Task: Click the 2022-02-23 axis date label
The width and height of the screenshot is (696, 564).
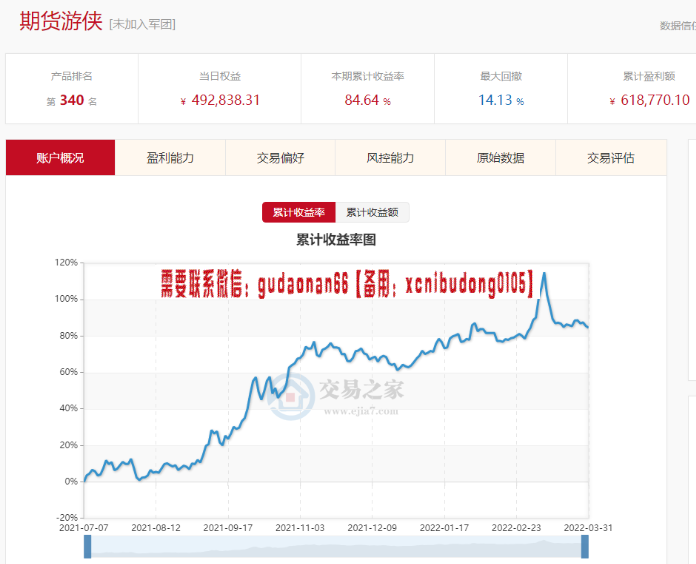Action: tap(516, 528)
